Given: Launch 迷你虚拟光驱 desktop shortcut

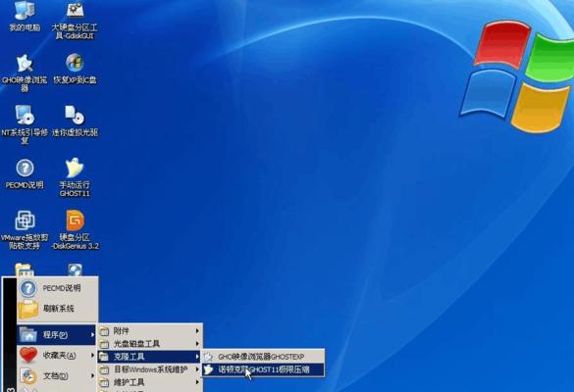Looking at the screenshot, I should point(75,122).
